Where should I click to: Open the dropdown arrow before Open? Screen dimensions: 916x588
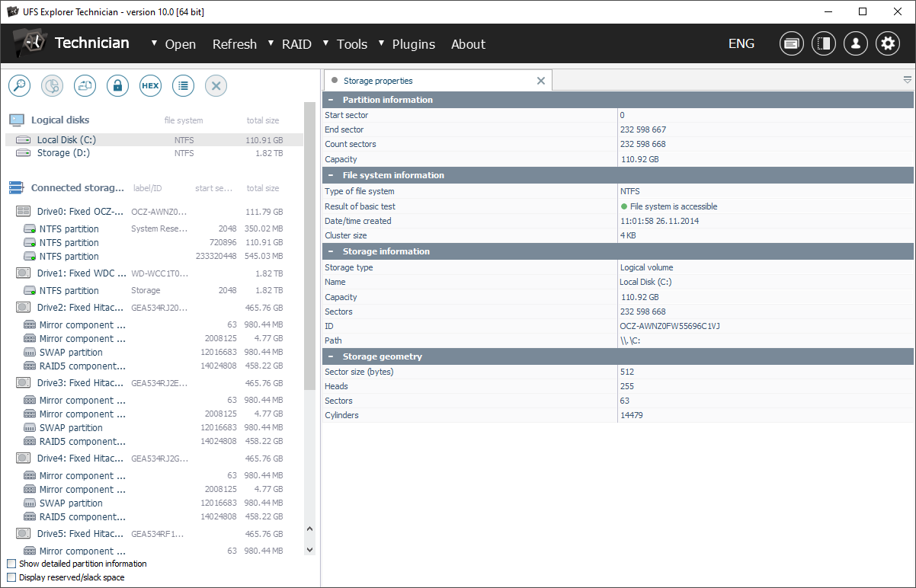click(x=155, y=43)
